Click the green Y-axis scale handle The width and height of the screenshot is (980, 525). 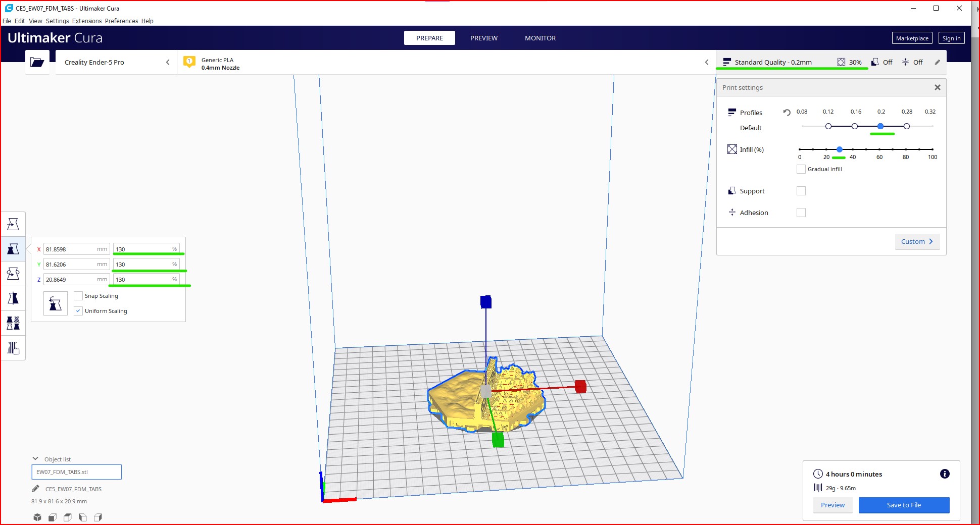click(498, 440)
